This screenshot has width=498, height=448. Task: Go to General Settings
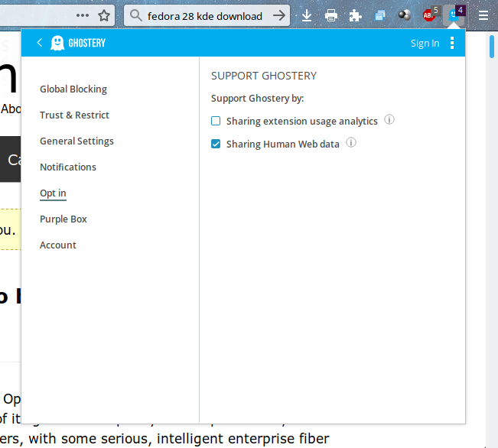[76, 141]
